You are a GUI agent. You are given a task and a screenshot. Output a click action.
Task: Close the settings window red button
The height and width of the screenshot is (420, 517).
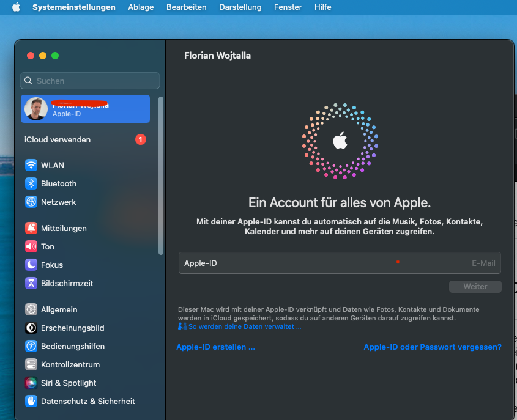pyautogui.click(x=31, y=56)
